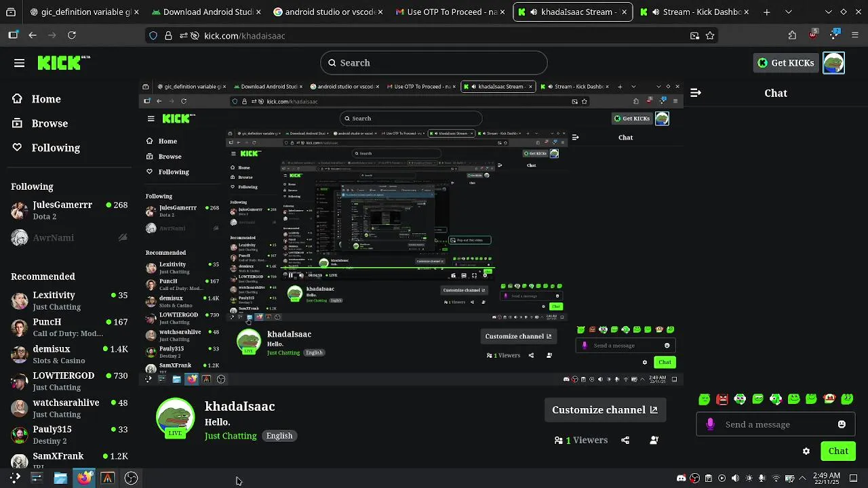Viewport: 868px width, 488px height.
Task: Open the Wi-Fi network tray icon
Action: point(776,479)
